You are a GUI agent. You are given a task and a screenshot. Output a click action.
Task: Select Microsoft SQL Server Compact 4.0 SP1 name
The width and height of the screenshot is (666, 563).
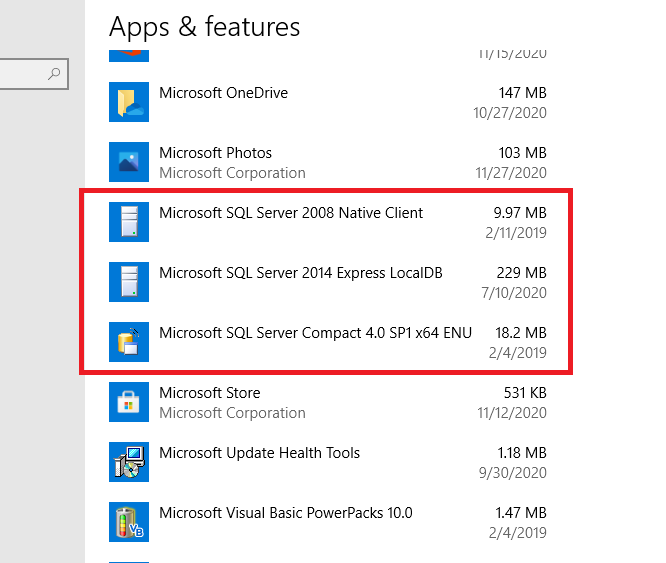point(308,332)
